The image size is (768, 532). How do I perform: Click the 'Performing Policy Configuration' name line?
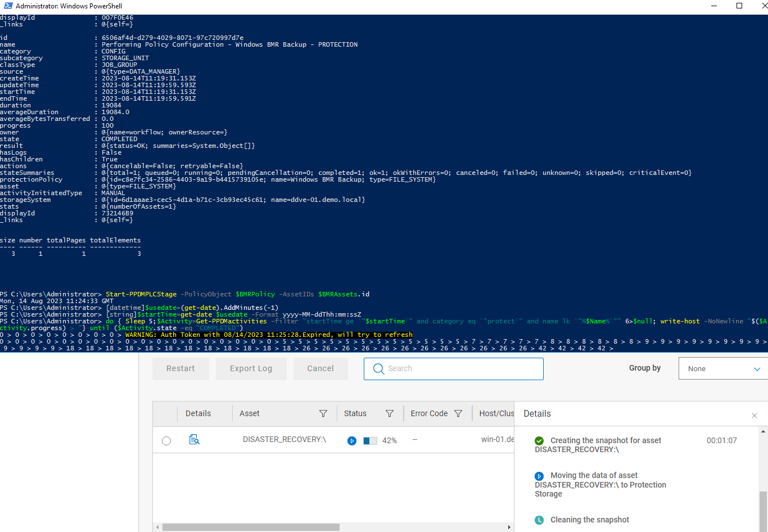pyautogui.click(x=179, y=44)
